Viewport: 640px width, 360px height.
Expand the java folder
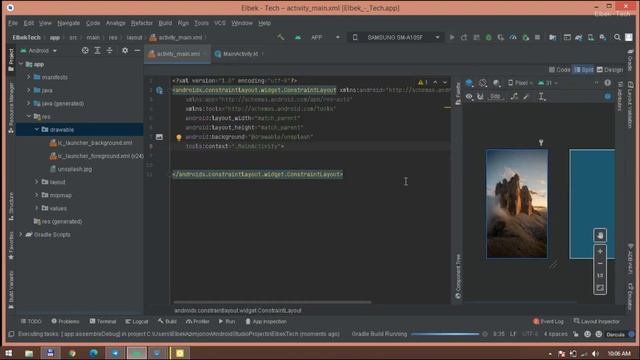pos(29,90)
